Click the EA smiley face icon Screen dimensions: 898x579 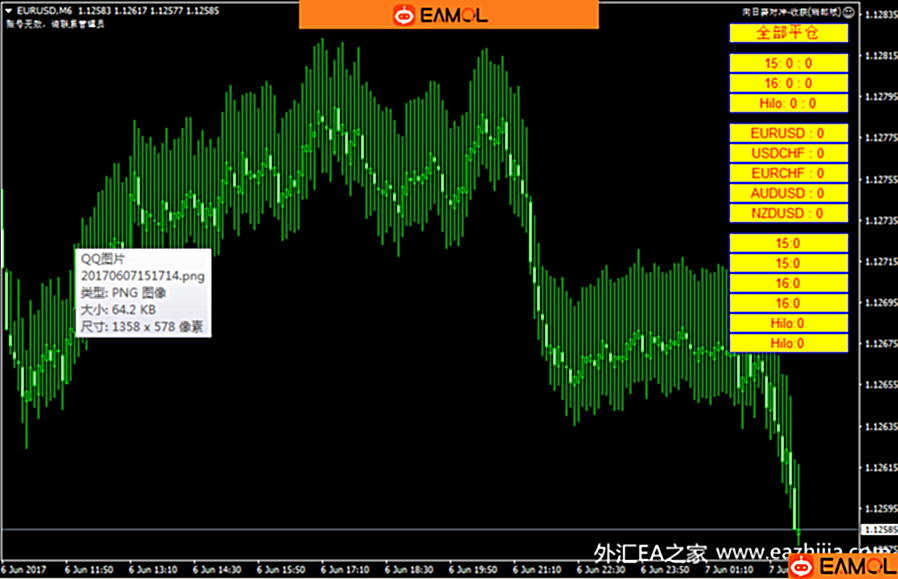(x=849, y=12)
